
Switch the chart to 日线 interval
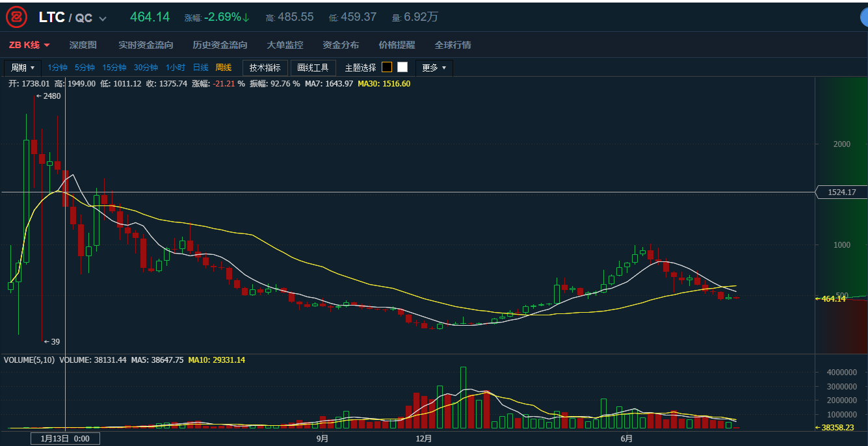(x=200, y=68)
